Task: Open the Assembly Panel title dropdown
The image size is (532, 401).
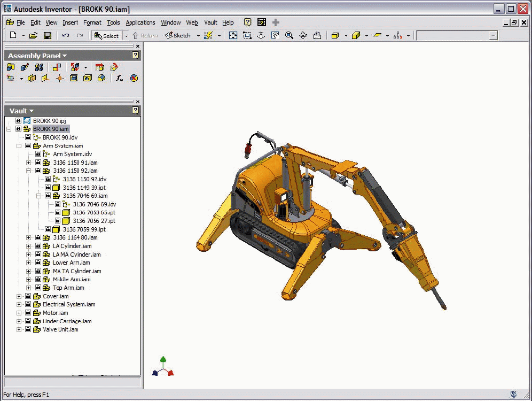Action: click(65, 56)
